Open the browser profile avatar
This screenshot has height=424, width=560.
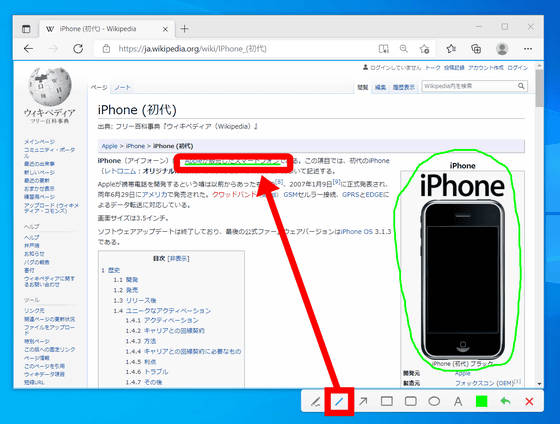[502, 49]
